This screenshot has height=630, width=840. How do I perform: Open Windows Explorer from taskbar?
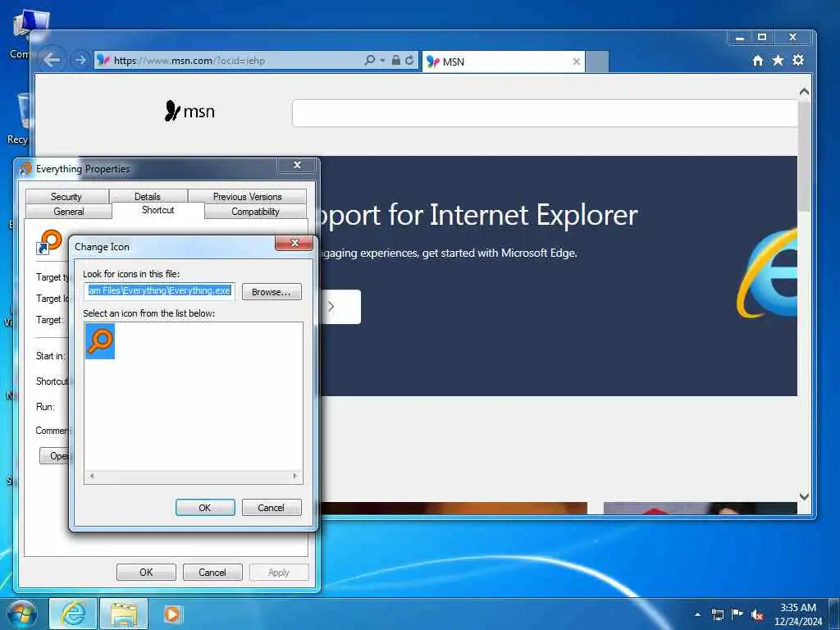pyautogui.click(x=124, y=614)
